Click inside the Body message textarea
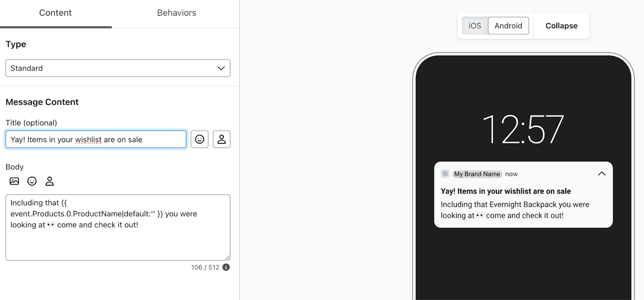The width and height of the screenshot is (644, 300). click(x=118, y=228)
